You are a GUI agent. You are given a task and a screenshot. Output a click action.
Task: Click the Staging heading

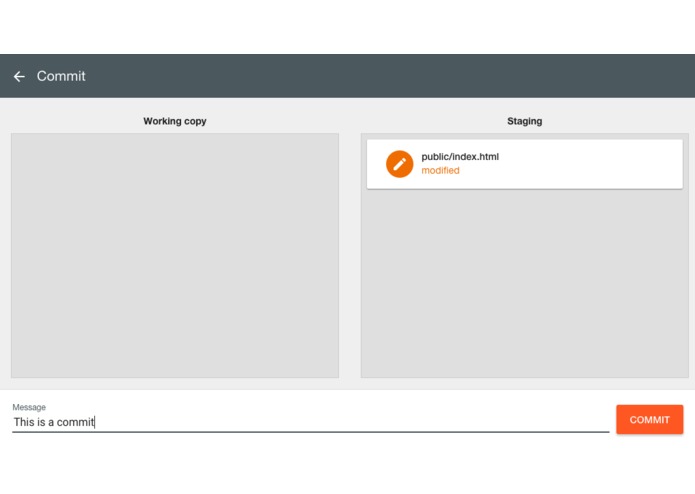pos(524,121)
